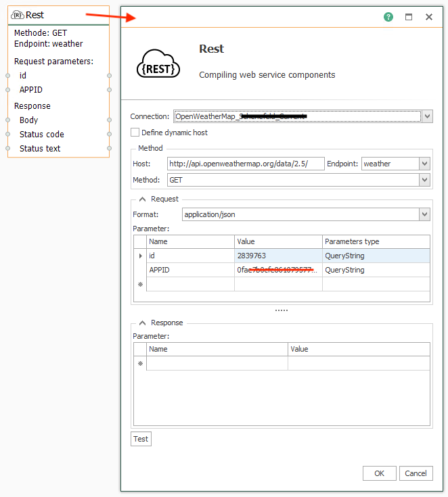Click the REST cloud logo icon
Screen dimensions: 448x497
click(158, 64)
